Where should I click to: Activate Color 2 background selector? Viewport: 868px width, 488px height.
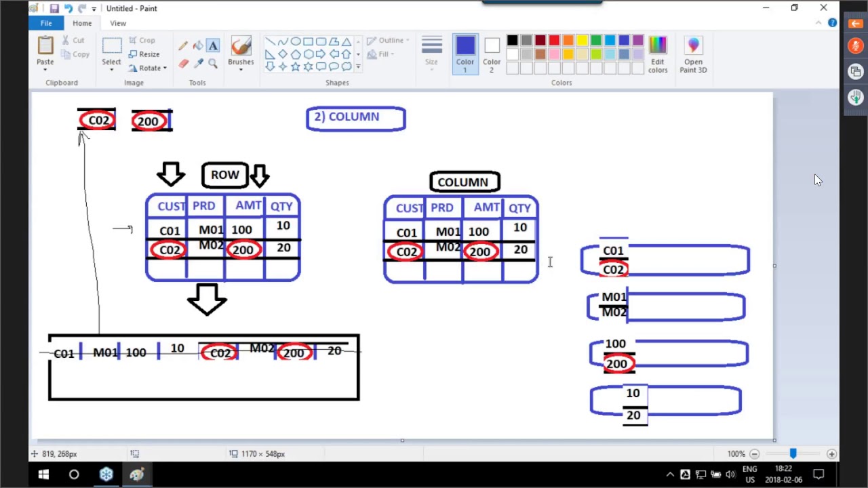tap(492, 54)
